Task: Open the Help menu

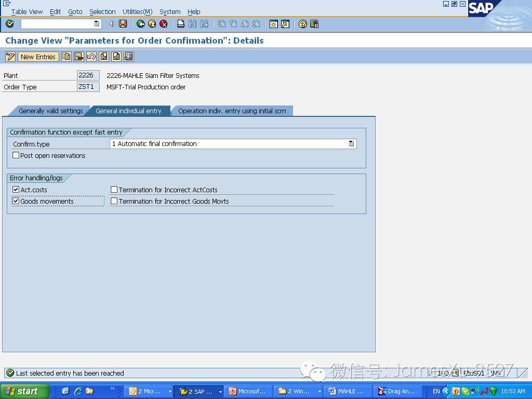Action: 194,12
